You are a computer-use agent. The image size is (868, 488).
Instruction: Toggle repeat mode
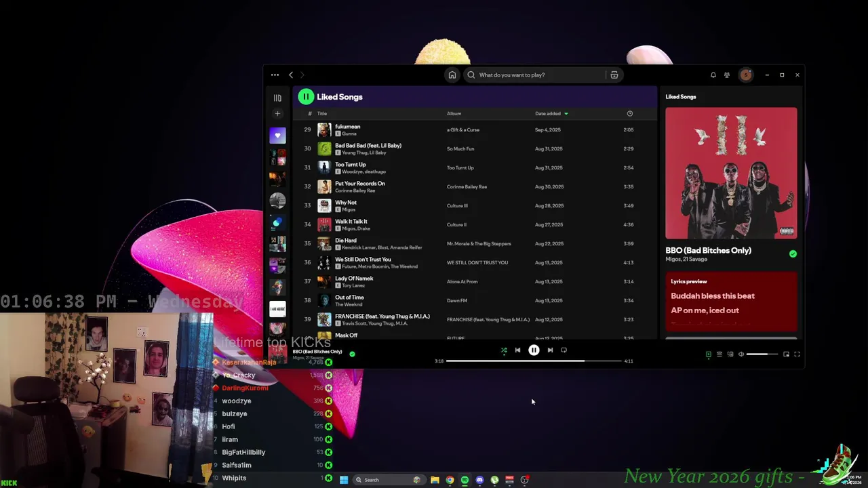click(x=564, y=350)
